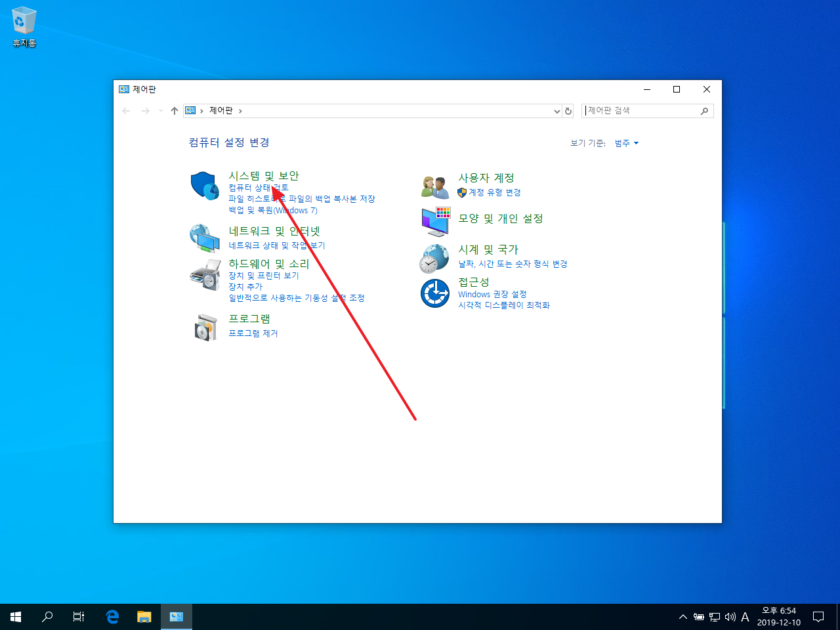Image resolution: width=840 pixels, height=630 pixels.
Task: Click the 계정 유형 변경 link
Action: click(x=495, y=192)
